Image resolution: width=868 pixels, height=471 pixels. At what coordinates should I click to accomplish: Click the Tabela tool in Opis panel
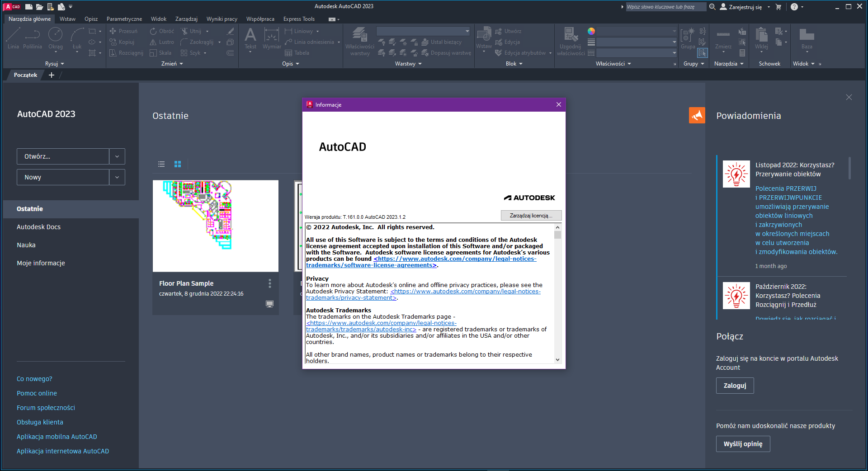click(x=297, y=53)
